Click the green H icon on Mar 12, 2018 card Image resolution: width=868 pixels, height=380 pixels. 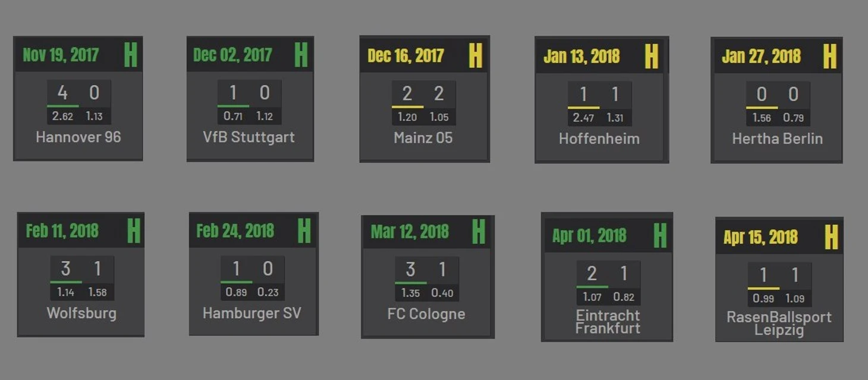[479, 231]
